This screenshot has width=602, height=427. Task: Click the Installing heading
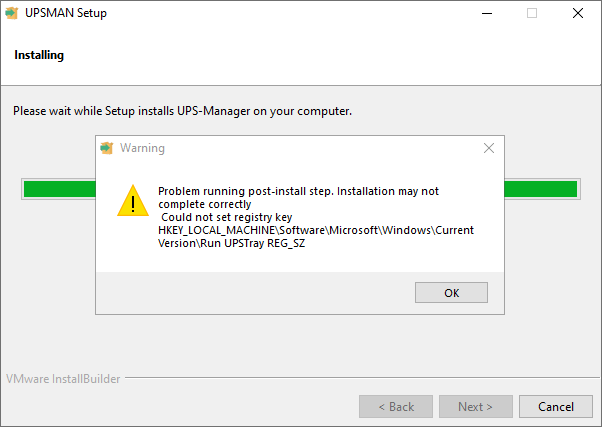click(39, 55)
